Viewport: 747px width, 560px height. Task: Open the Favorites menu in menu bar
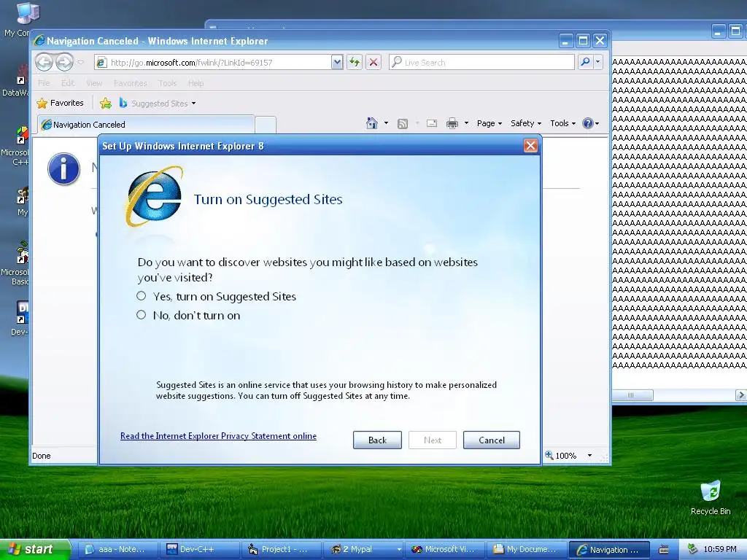tap(130, 83)
